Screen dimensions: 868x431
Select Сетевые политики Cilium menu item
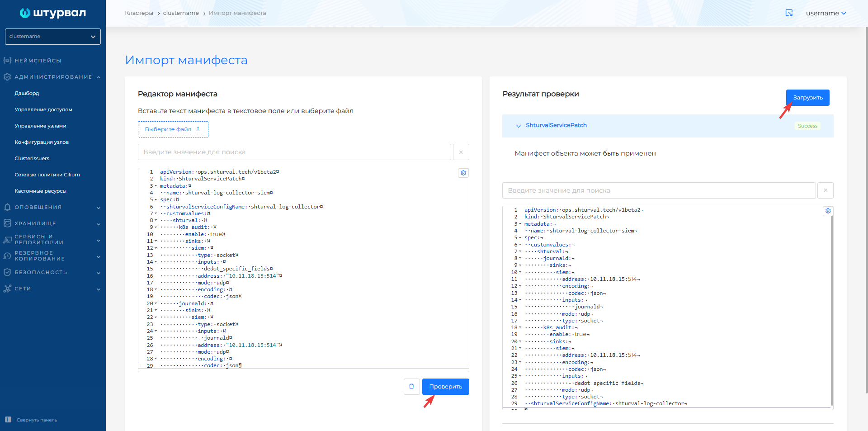(x=48, y=174)
